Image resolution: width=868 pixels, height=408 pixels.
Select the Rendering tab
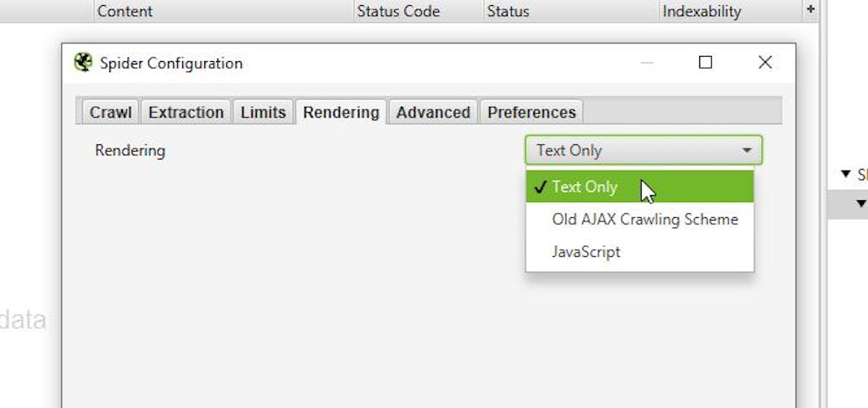click(341, 113)
